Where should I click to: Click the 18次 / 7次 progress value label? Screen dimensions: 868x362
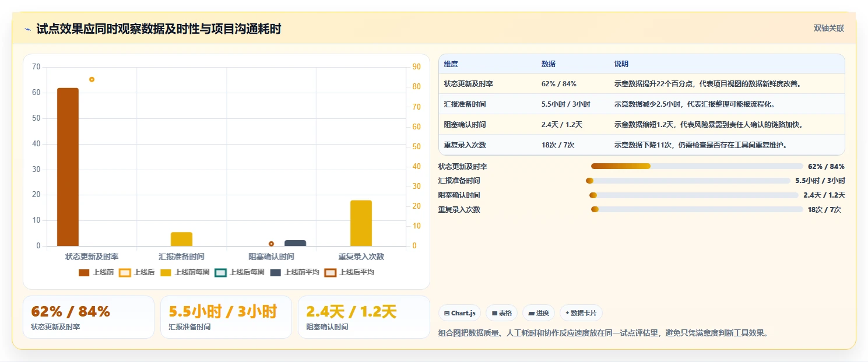(824, 210)
